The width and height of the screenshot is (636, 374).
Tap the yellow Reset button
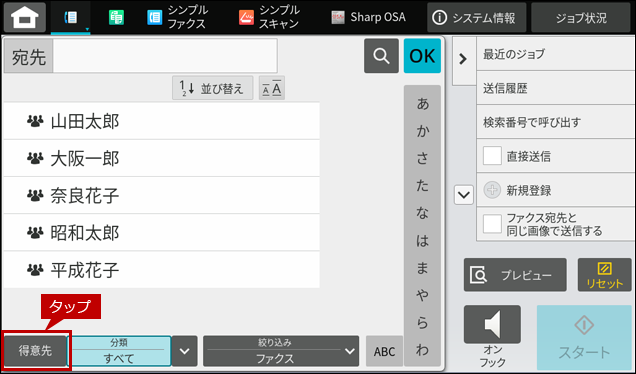[x=604, y=275]
